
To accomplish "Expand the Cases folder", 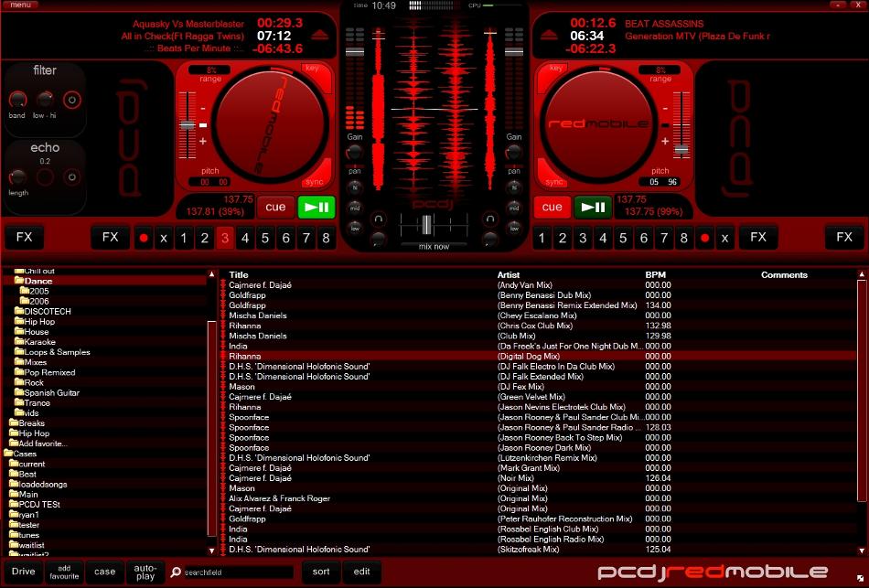I will click(20, 454).
